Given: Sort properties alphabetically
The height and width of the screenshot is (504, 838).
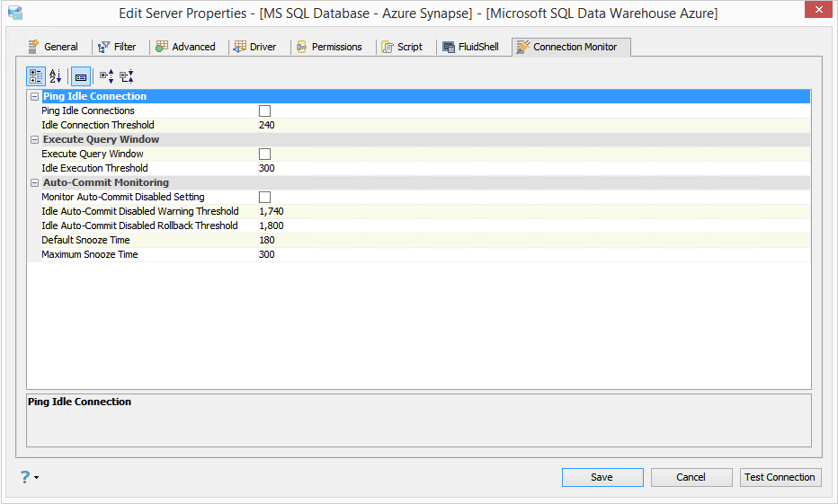Looking at the screenshot, I should click(x=56, y=77).
